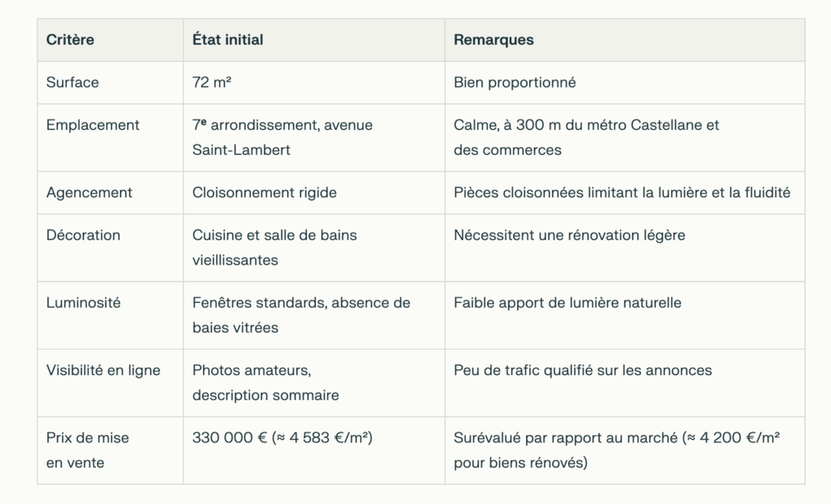Screen dimensions: 831x504
Task: Click the Remarques column header
Action: (x=493, y=40)
